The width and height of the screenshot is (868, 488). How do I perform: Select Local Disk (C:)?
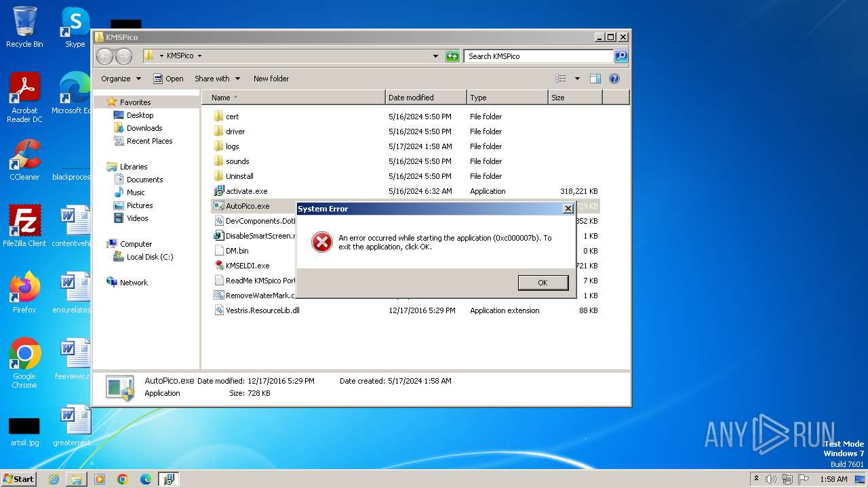[x=149, y=257]
